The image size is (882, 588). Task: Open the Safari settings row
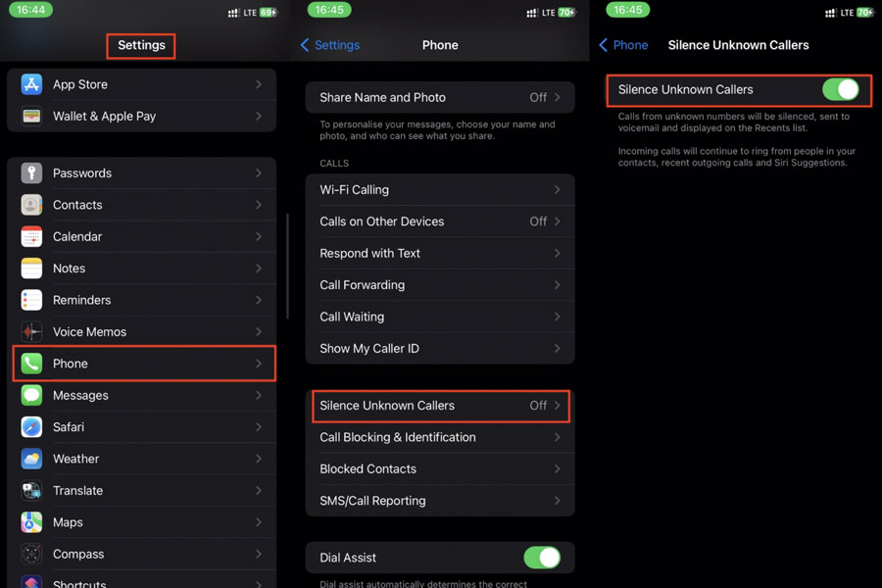(144, 427)
